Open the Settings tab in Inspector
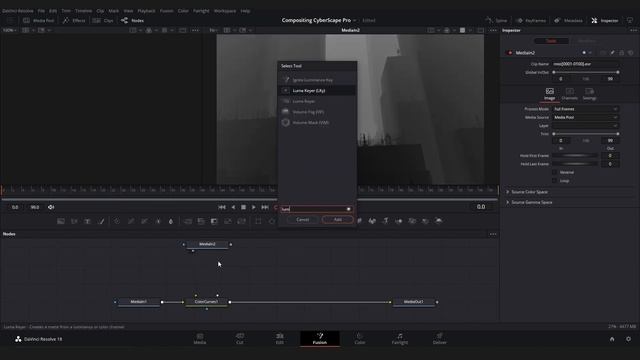 (x=589, y=94)
